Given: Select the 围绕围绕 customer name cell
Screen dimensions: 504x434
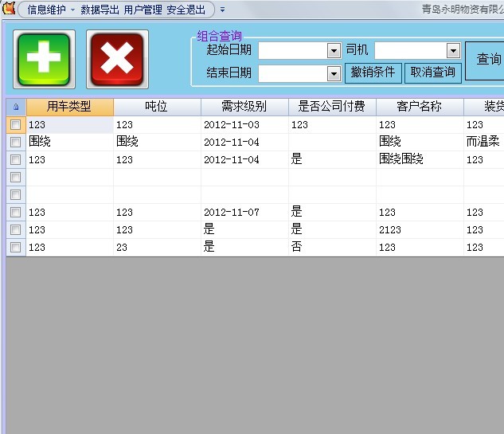Looking at the screenshot, I should pyautogui.click(x=420, y=160).
